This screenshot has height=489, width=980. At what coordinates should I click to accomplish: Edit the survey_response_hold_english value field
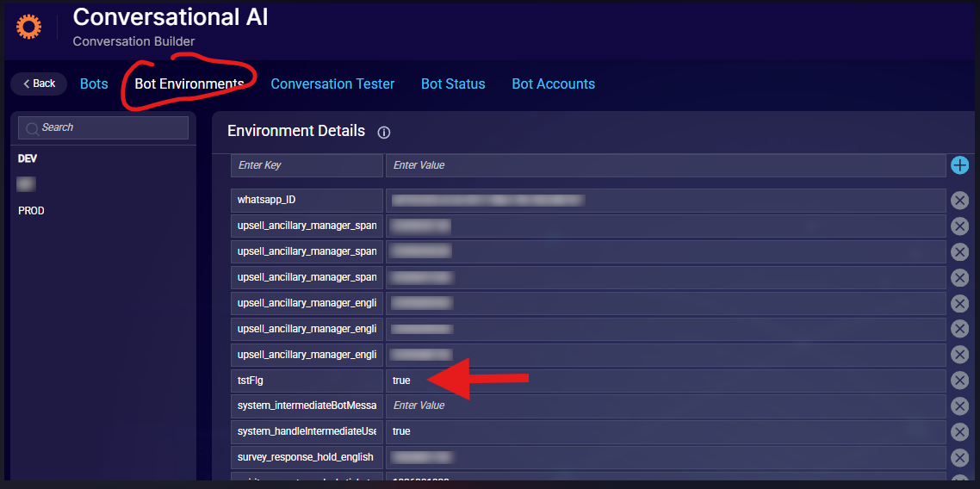pyautogui.click(x=666, y=458)
